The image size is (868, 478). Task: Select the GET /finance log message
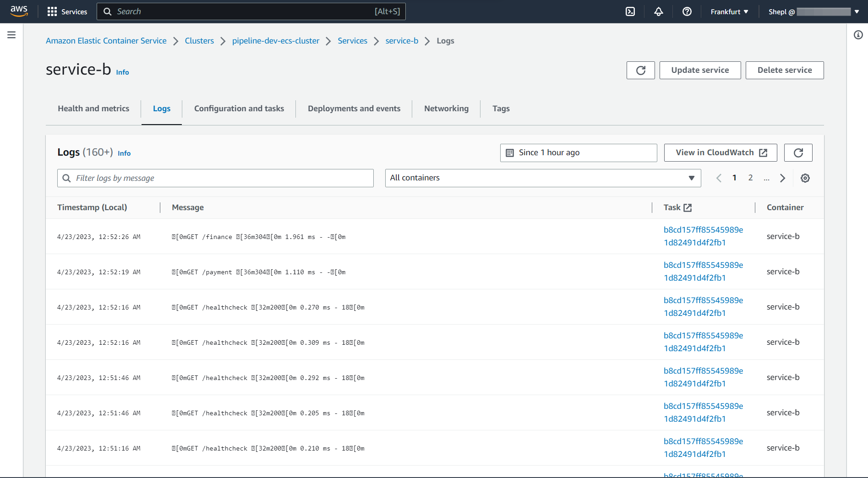[259, 237]
